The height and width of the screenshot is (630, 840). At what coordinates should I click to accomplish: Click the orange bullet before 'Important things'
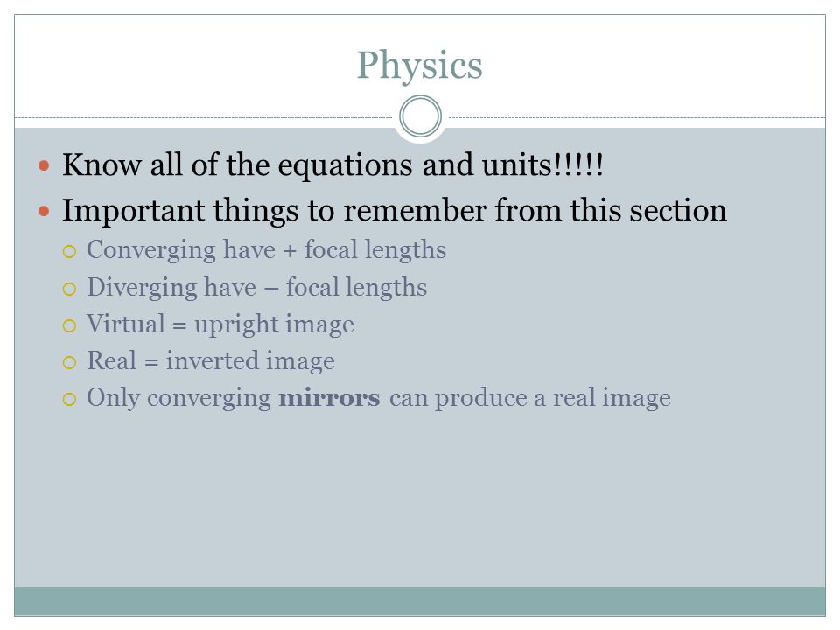pos(44,211)
